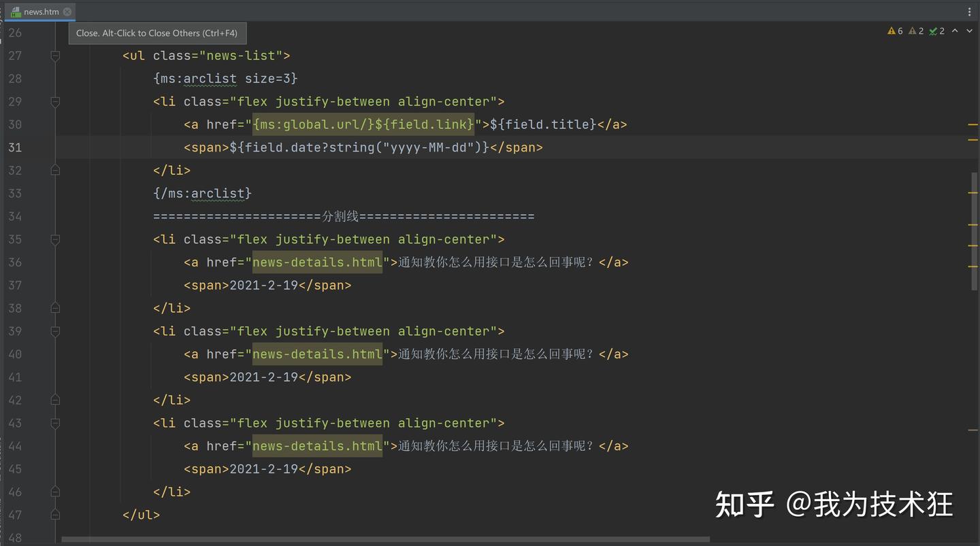
Task: Collapse the li block at line 35
Action: tap(55, 239)
